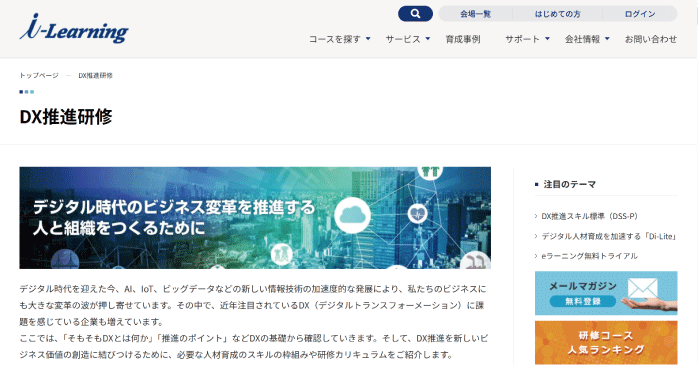The image size is (698, 365).
Task: Expand the コースを探す dropdown arrow
Action: [368, 39]
